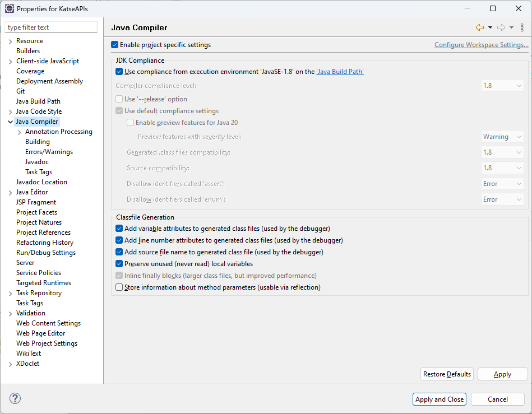Uncheck Preserve unused local variables option

(119, 264)
